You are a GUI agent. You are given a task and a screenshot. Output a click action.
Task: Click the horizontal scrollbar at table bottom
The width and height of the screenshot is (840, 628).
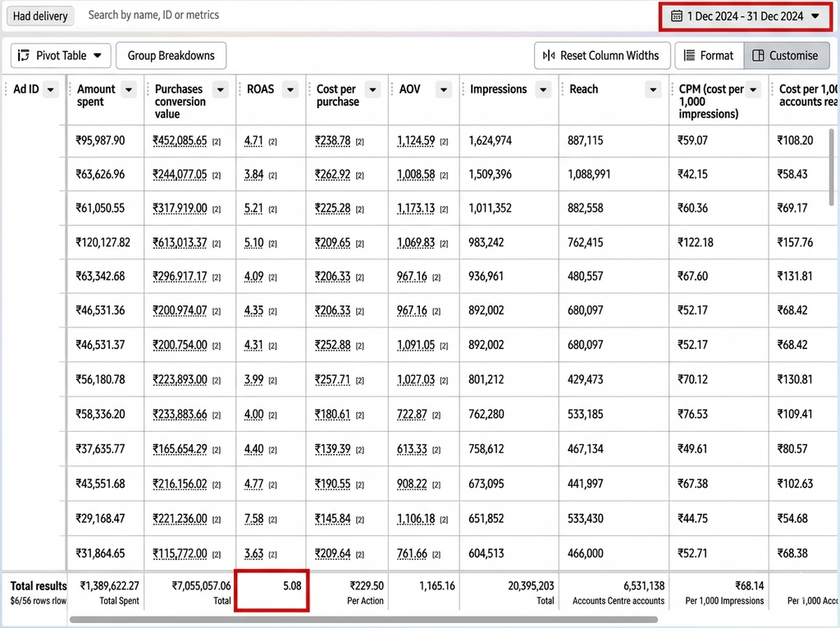pos(363,620)
